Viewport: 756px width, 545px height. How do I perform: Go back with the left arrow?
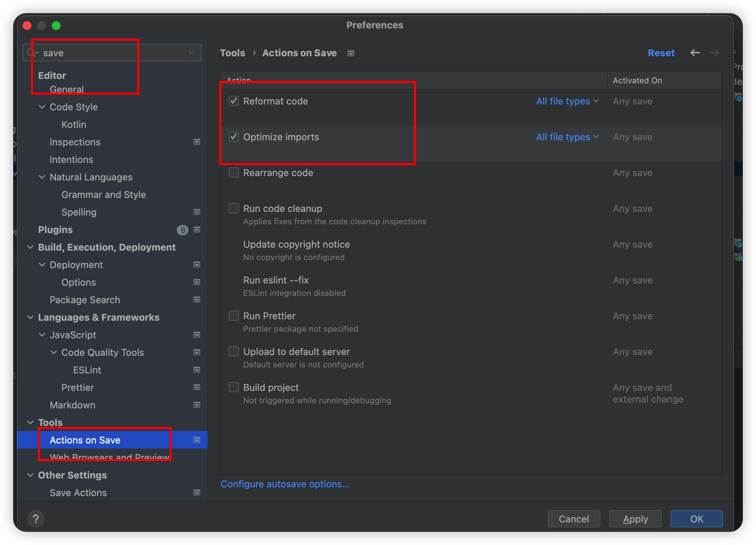pyautogui.click(x=695, y=53)
